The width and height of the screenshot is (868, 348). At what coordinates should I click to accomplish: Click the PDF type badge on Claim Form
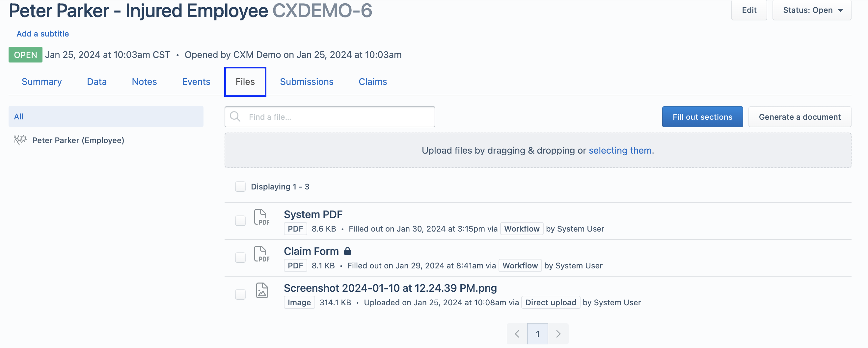point(295,265)
